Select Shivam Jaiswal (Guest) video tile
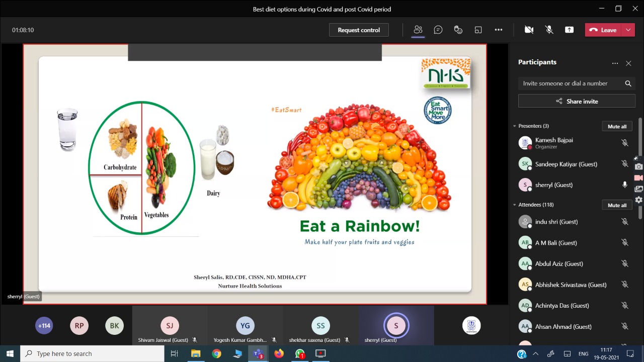644x362 pixels. pyautogui.click(x=170, y=325)
